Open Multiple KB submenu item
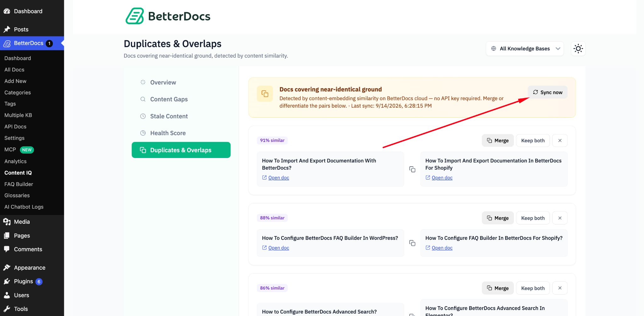Screen dimensions: 644x316 pos(18,115)
